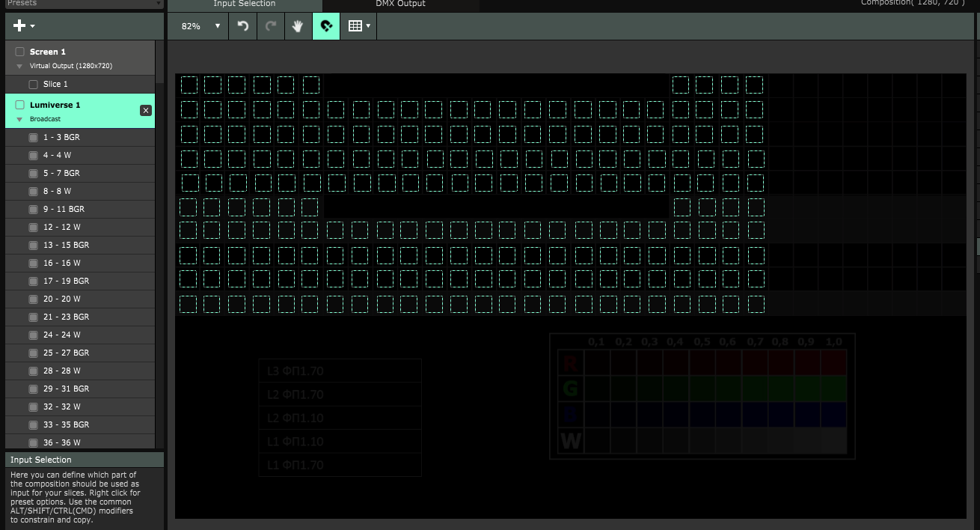Toggle the Slice 1 checkbox
Image resolution: width=980 pixels, height=530 pixels.
click(x=33, y=85)
